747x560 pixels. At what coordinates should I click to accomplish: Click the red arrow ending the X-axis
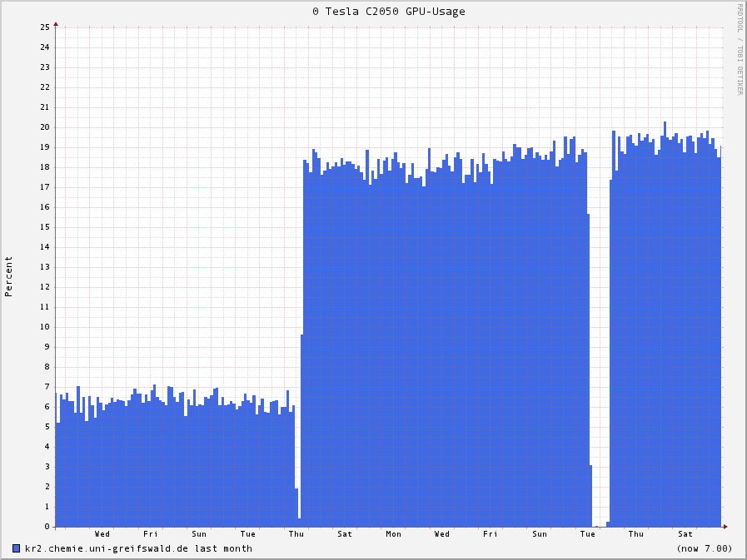click(x=725, y=526)
